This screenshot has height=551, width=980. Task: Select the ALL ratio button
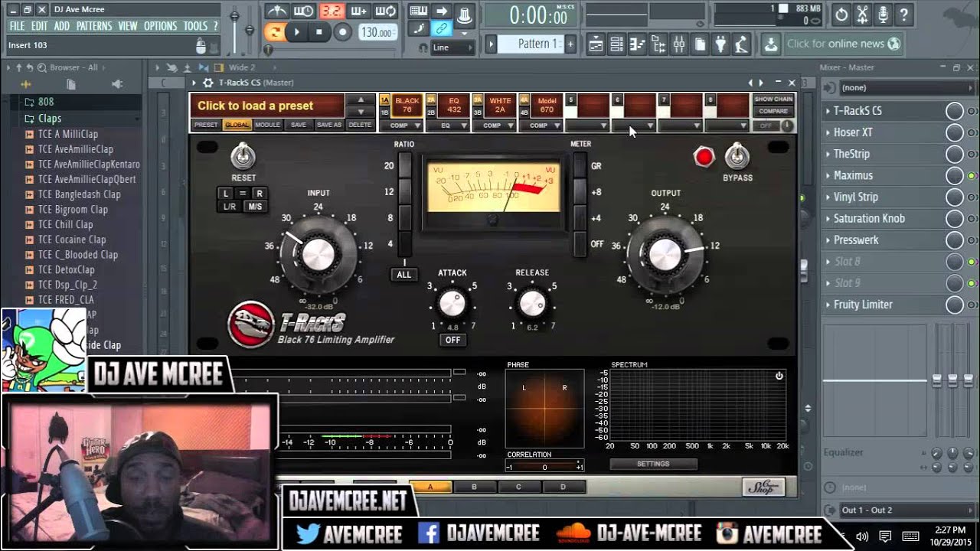(403, 274)
